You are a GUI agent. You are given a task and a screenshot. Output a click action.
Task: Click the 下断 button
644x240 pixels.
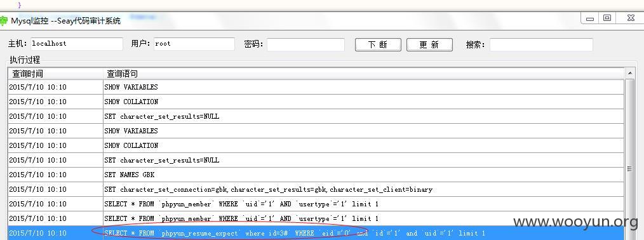pyautogui.click(x=378, y=44)
